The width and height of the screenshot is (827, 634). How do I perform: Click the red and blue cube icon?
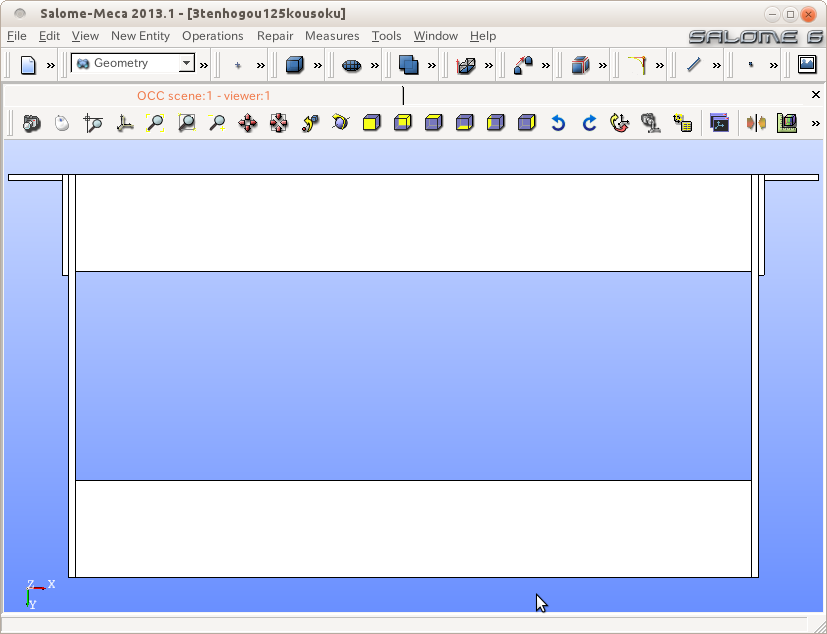580,65
